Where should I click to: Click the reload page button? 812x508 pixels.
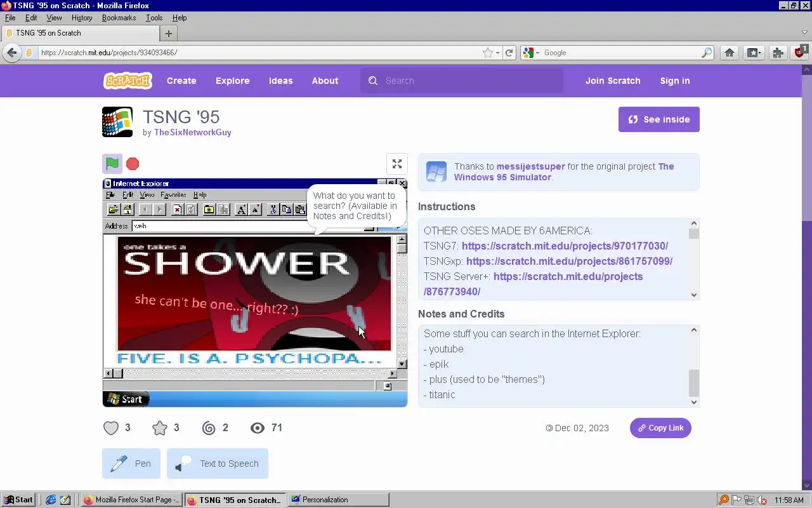(x=509, y=53)
